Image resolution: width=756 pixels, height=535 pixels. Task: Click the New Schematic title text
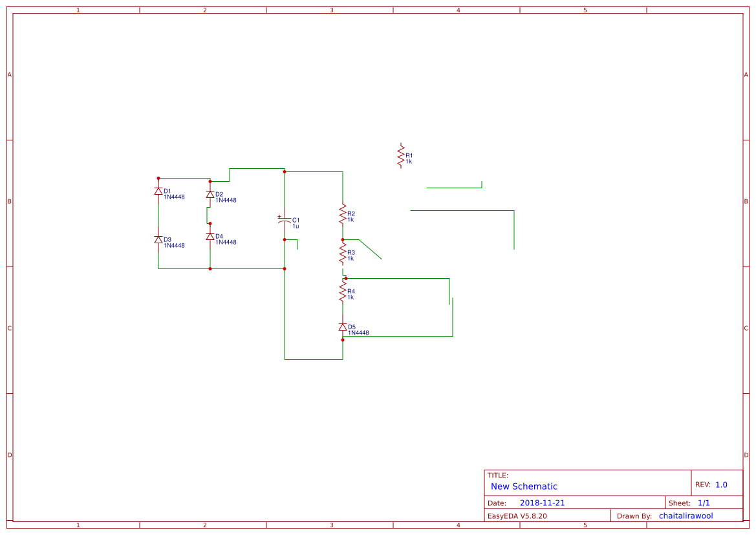click(524, 486)
